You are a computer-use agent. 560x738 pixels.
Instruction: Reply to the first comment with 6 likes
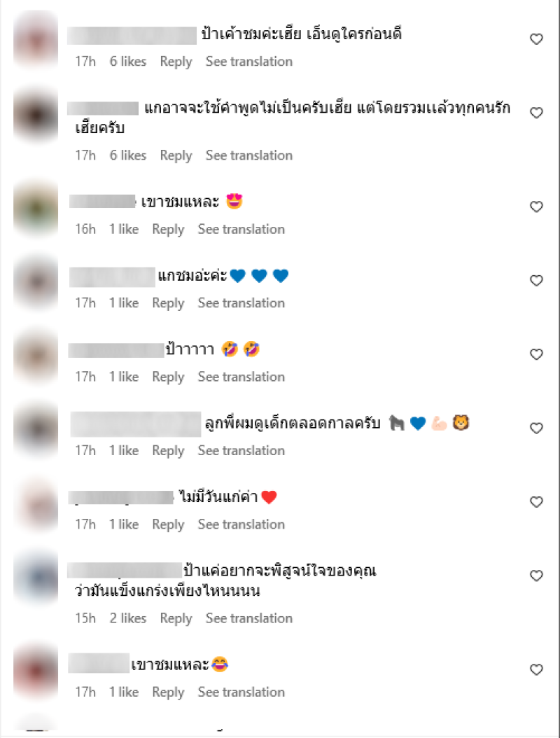pos(176,62)
